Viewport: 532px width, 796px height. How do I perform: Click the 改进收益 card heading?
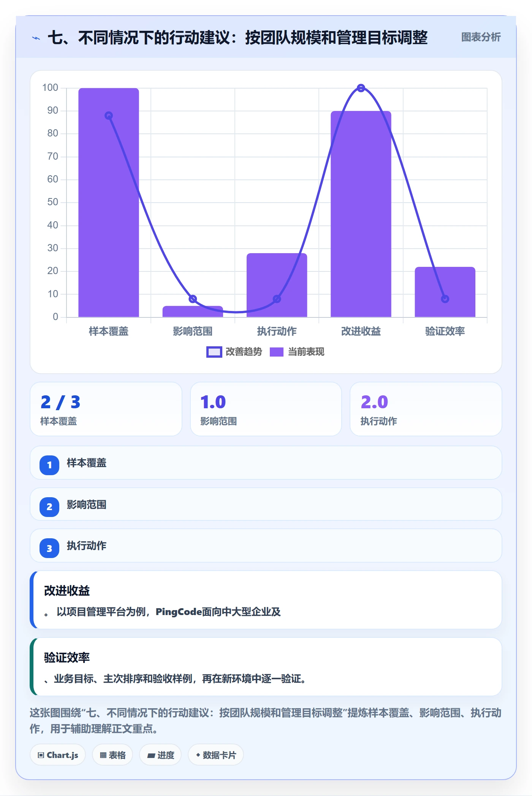pyautogui.click(x=67, y=591)
